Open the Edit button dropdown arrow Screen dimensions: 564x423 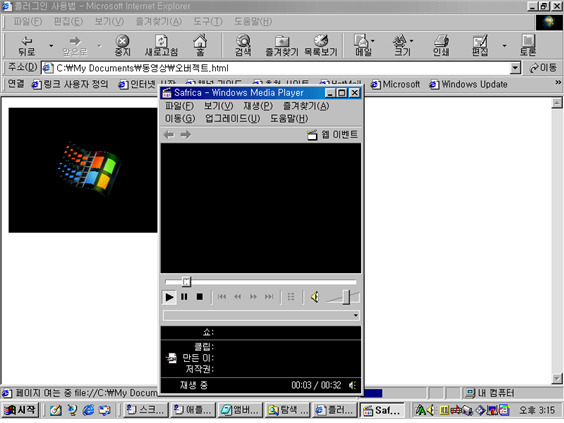pos(504,46)
